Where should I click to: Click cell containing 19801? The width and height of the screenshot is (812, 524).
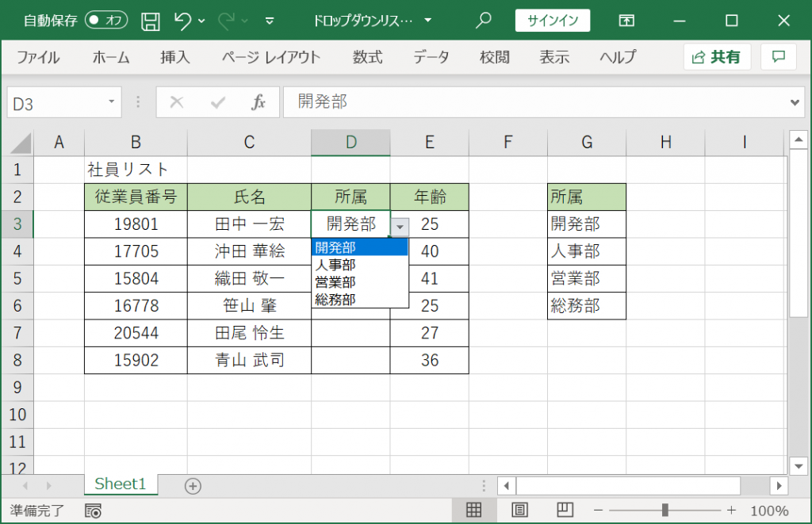(136, 224)
